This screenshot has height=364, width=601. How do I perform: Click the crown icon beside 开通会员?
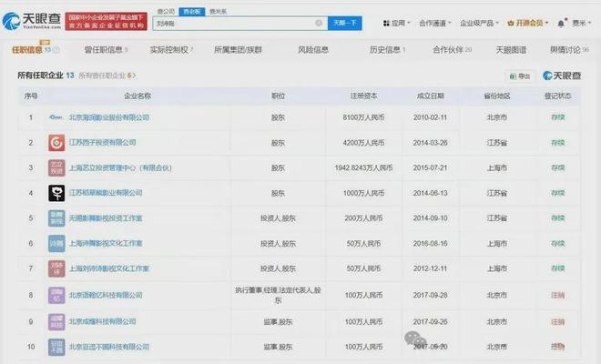(x=511, y=24)
